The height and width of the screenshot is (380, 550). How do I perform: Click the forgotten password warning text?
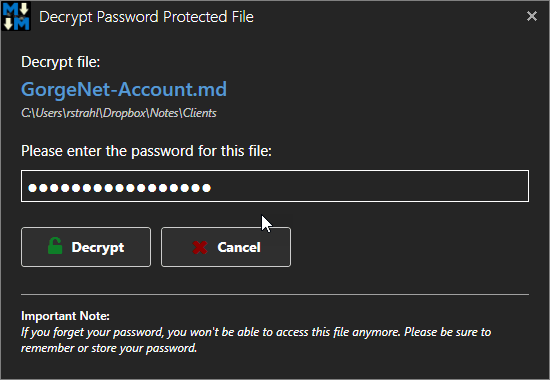pos(256,332)
